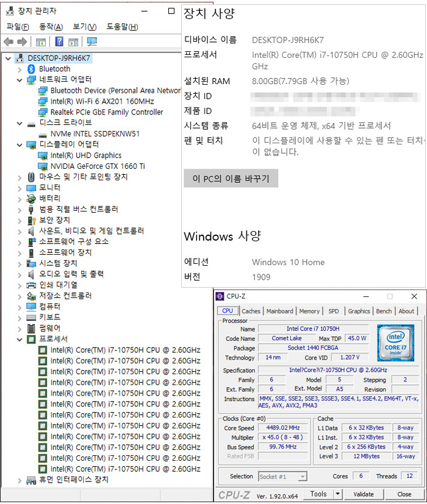
Task: Collapse the DESKTOP-J9RH6K7 root node
Action: (x=9, y=59)
